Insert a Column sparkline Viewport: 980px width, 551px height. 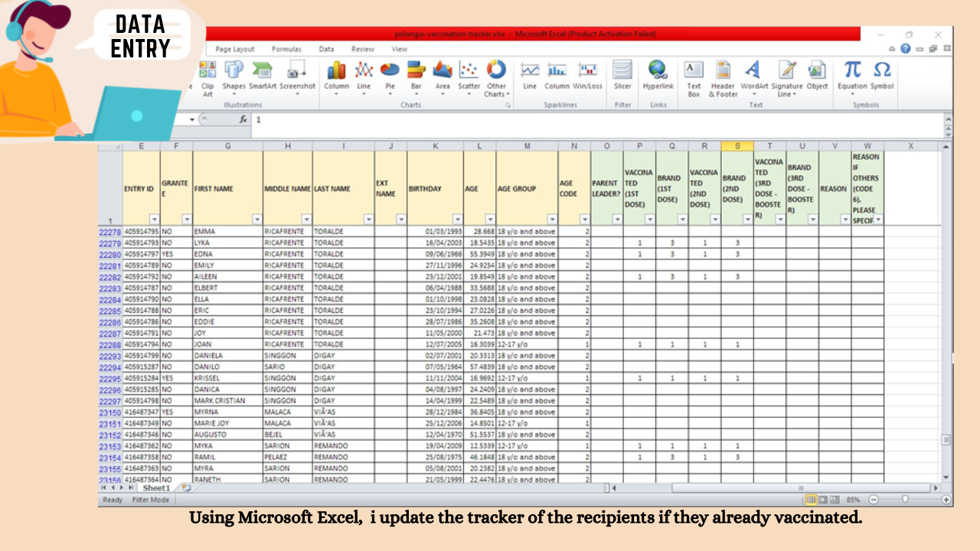coord(557,76)
